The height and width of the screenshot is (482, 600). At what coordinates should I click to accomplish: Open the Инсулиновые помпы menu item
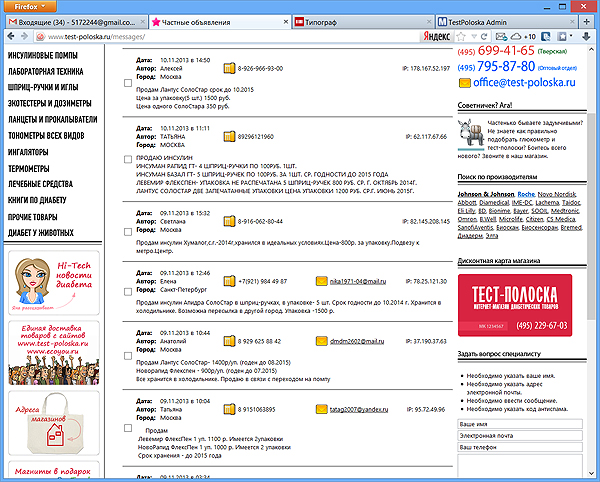click(x=43, y=55)
